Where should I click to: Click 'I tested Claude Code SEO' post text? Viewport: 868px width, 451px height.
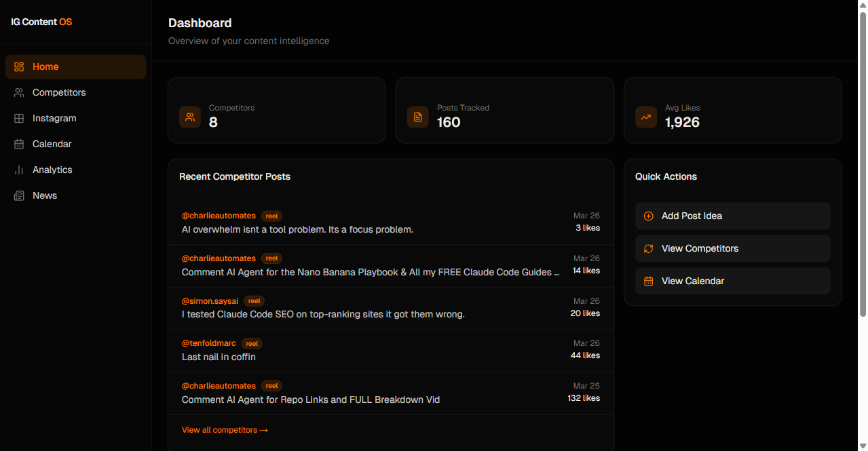[x=323, y=314]
